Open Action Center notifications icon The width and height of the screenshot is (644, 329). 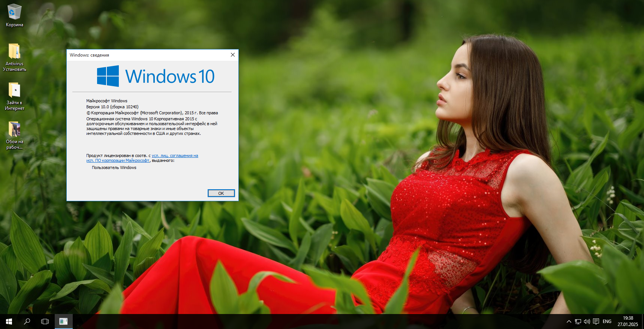coord(596,322)
